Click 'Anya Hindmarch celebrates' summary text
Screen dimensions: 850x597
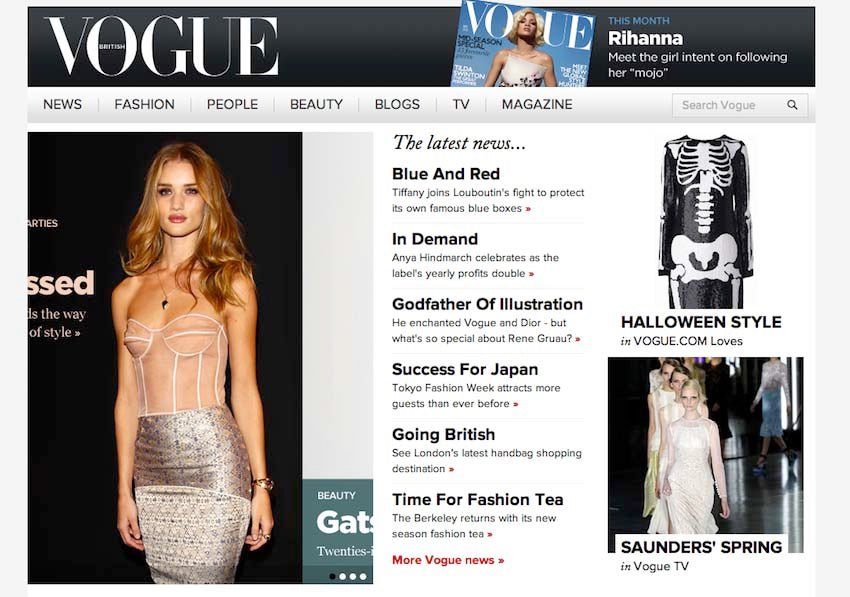click(475, 265)
